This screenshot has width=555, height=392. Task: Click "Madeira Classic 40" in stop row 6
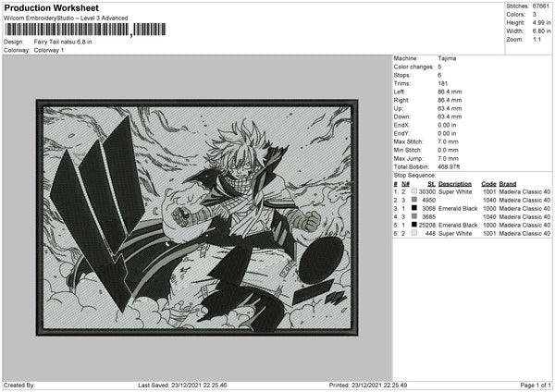[524, 234]
